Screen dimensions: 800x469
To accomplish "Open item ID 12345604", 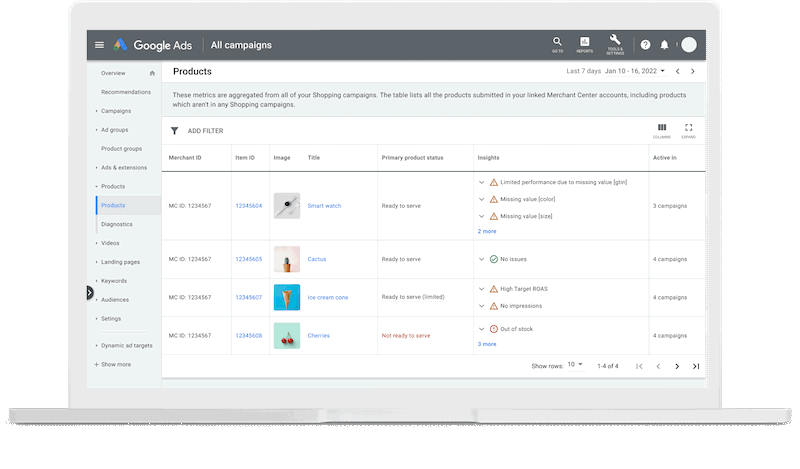I will [248, 206].
